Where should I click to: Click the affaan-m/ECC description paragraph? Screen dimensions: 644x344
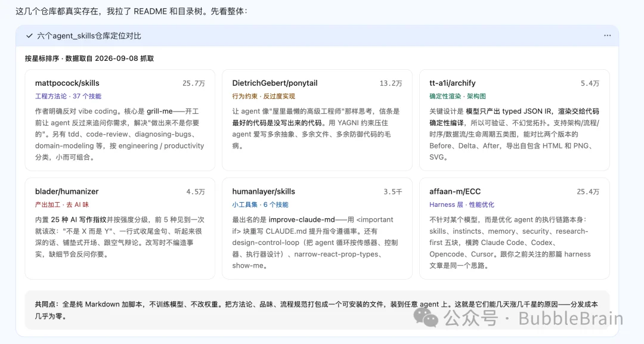tap(510, 243)
